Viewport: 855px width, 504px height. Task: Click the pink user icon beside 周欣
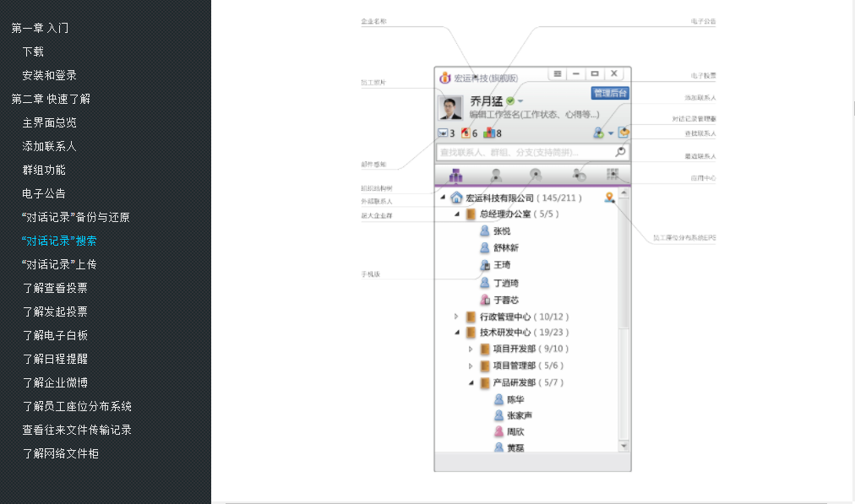tap(498, 431)
